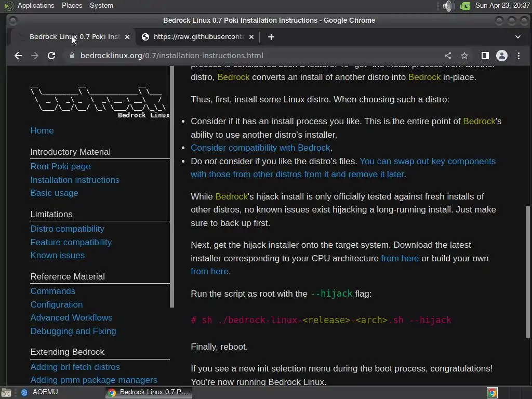The image size is (532, 399).
Task: Share this page with the share icon
Action: pos(448,56)
